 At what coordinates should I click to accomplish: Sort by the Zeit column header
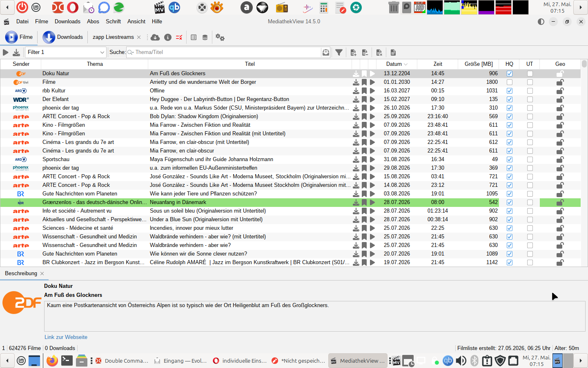[438, 64]
